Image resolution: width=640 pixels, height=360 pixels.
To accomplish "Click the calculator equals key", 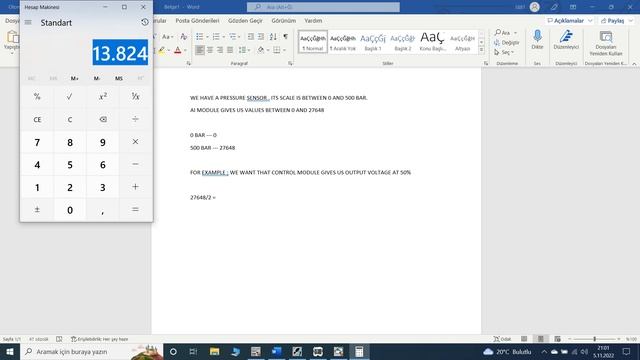I will click(136, 209).
